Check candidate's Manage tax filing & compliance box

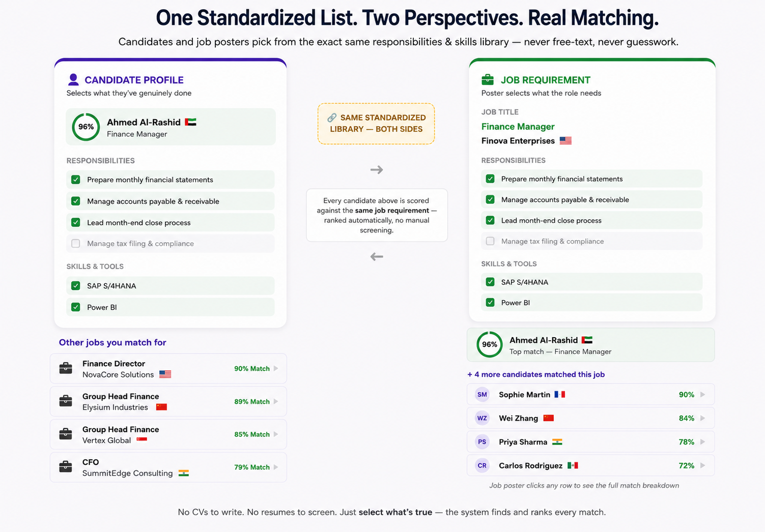coord(76,244)
